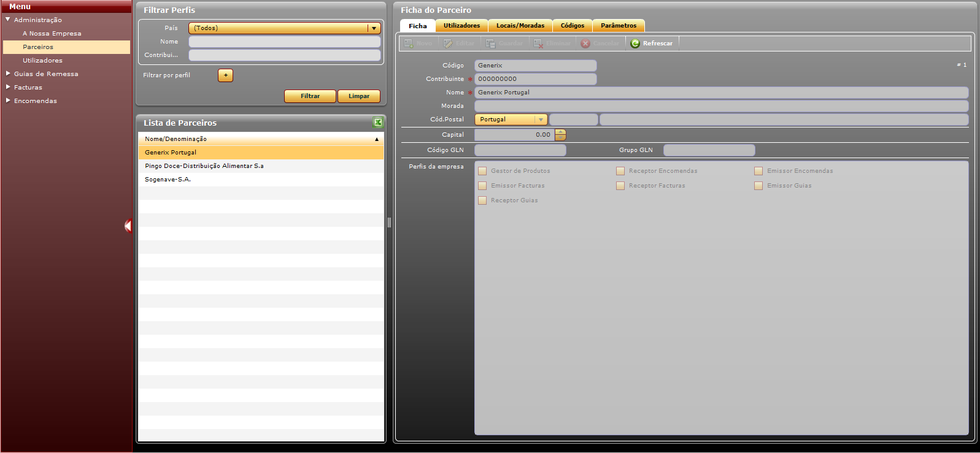Click the Eliminar toolbar button
Screen dimensions: 980x453
(552, 44)
